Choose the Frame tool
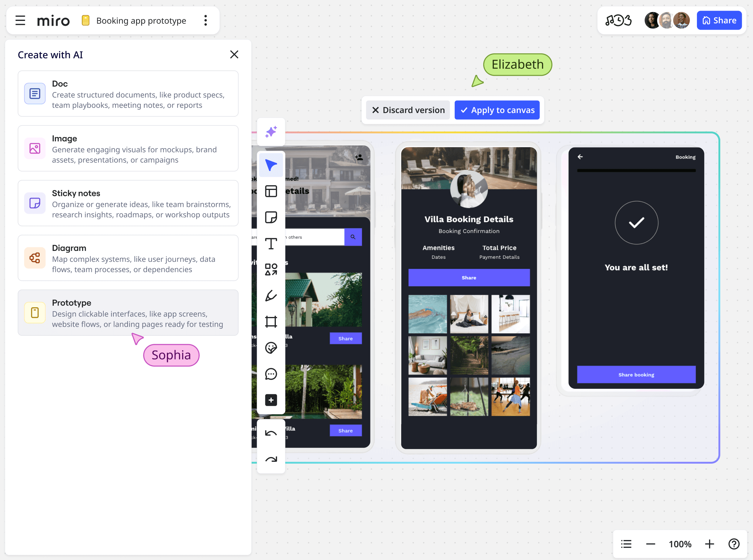 tap(271, 322)
